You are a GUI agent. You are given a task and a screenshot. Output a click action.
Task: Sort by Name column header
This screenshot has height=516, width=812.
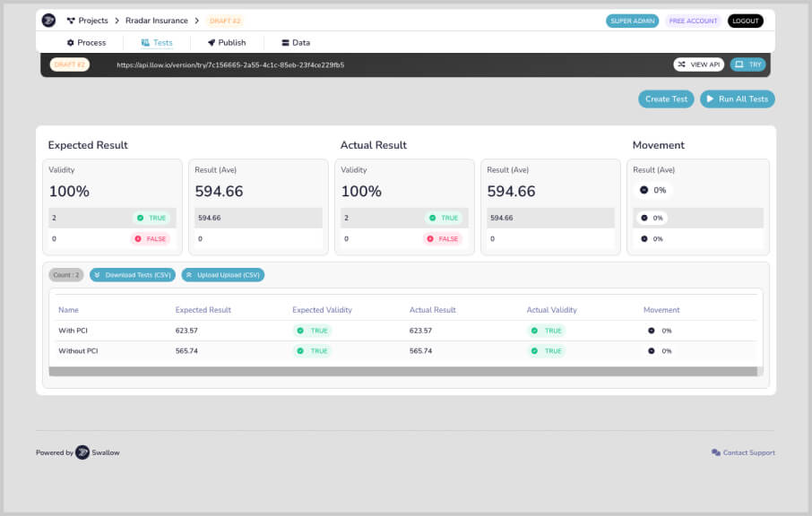point(68,310)
